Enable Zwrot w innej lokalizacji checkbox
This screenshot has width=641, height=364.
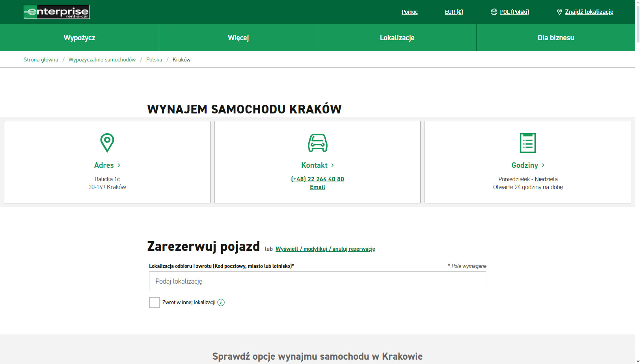click(x=155, y=303)
